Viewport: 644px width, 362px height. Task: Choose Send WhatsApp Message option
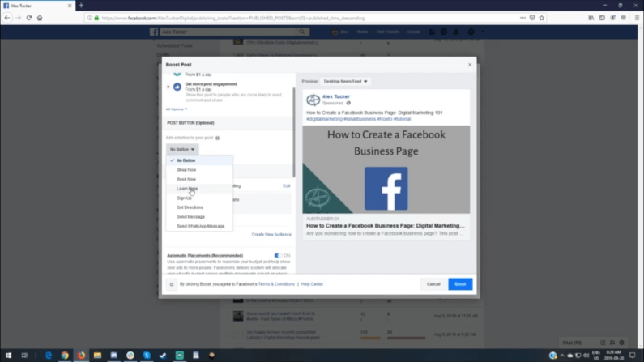pos(200,226)
